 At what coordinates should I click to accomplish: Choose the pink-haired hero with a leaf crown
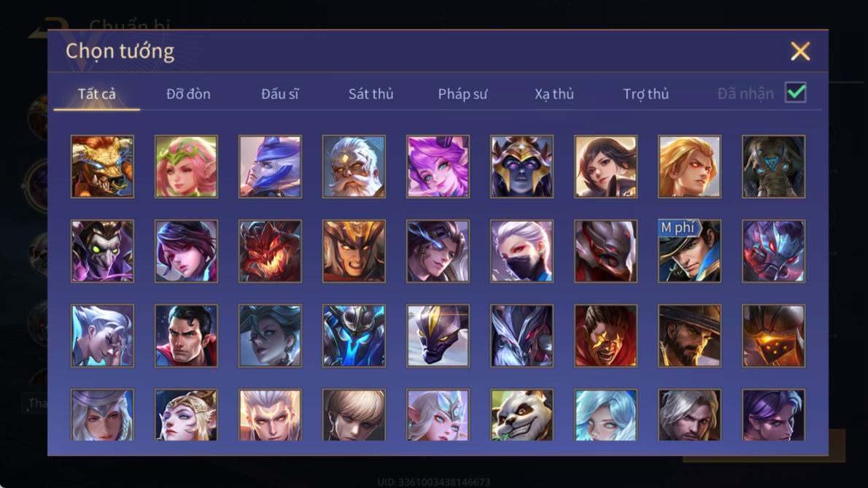point(186,166)
